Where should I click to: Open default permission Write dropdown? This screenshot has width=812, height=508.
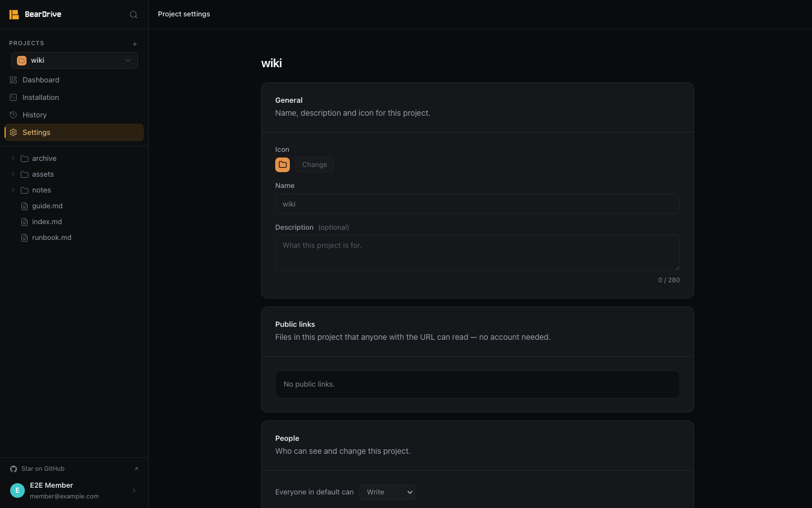[x=387, y=492]
